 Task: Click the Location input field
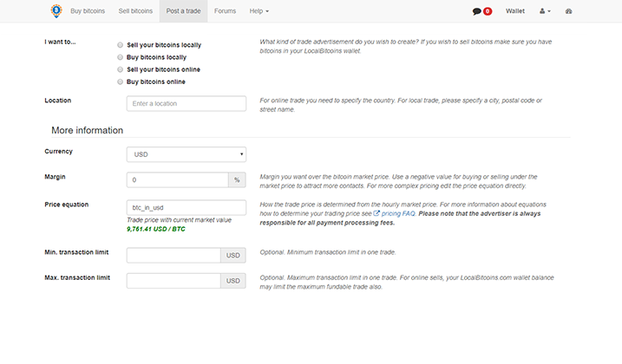click(186, 104)
